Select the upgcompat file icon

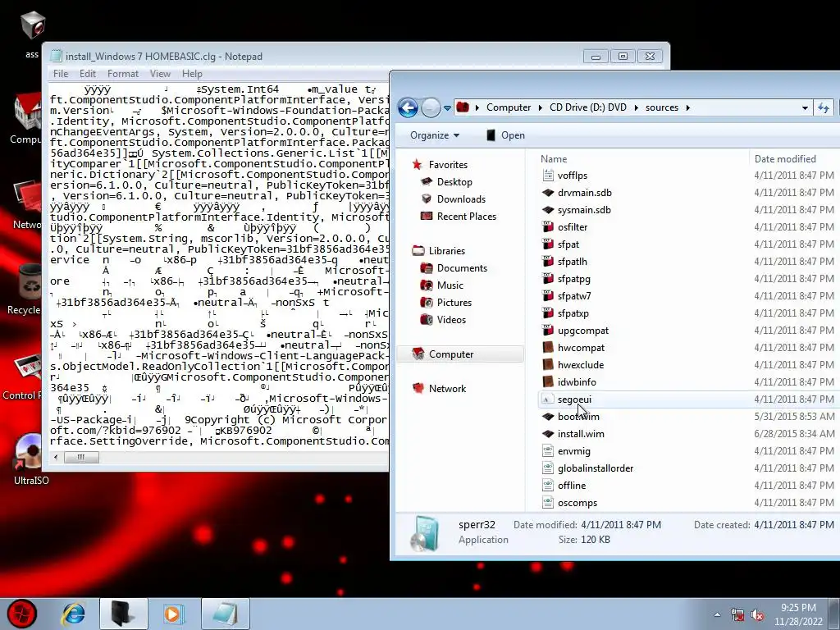tap(547, 331)
